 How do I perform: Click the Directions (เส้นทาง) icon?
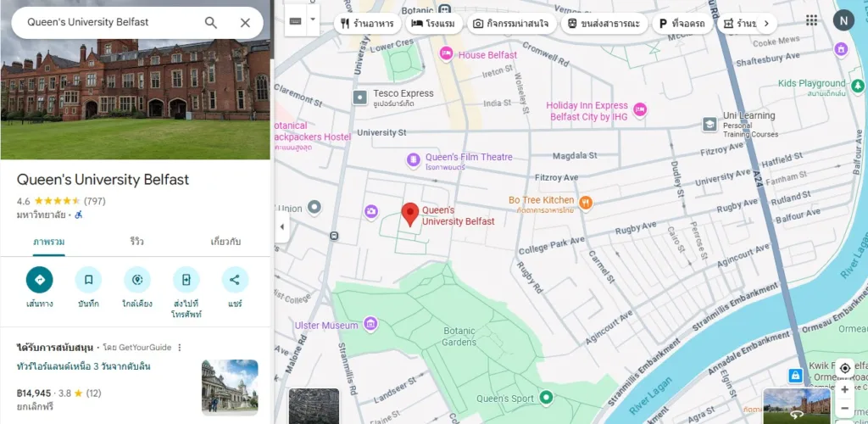pyautogui.click(x=39, y=280)
